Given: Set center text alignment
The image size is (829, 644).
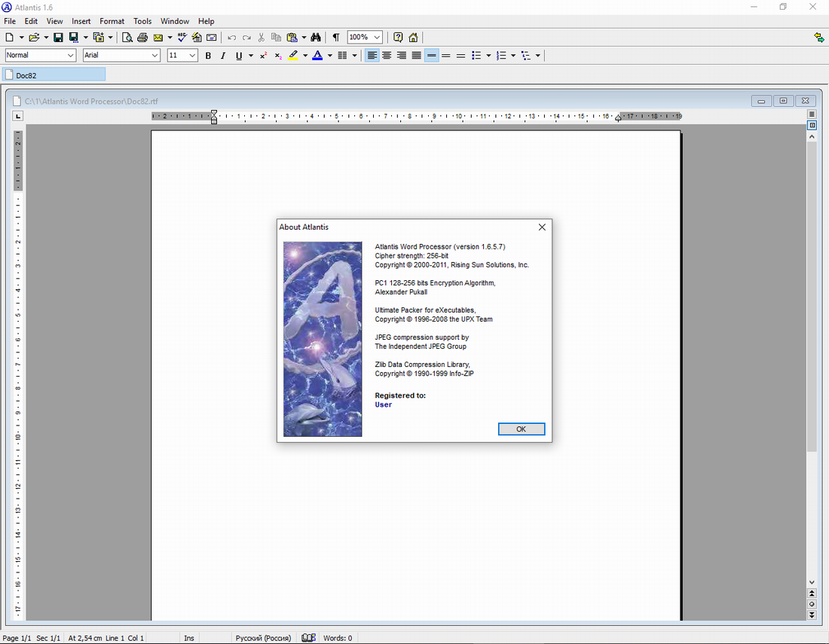Looking at the screenshot, I should [387, 56].
